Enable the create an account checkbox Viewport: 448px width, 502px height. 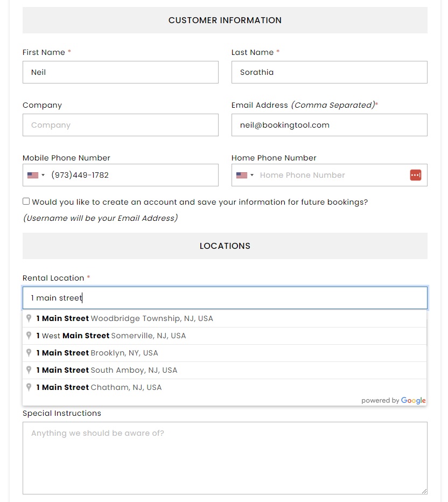[x=26, y=201]
